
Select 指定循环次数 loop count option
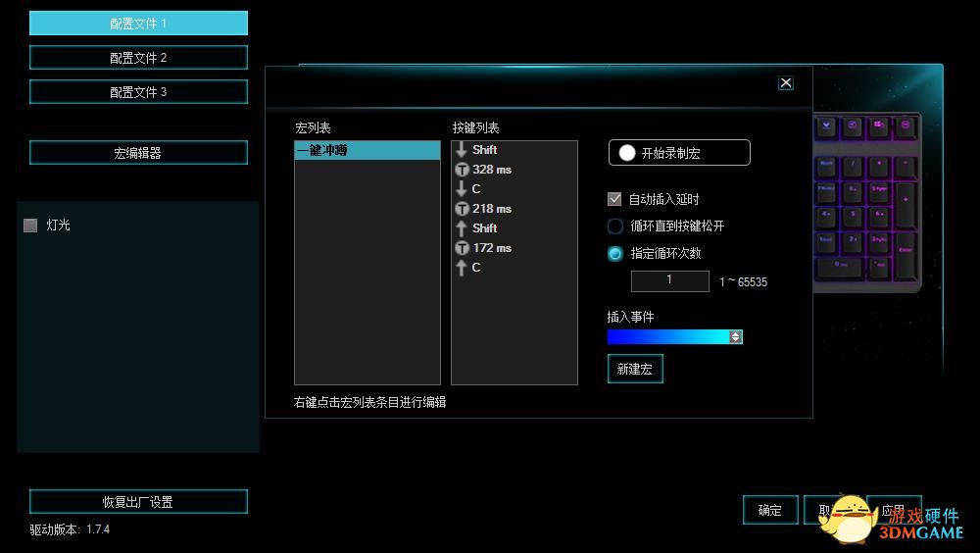[615, 253]
